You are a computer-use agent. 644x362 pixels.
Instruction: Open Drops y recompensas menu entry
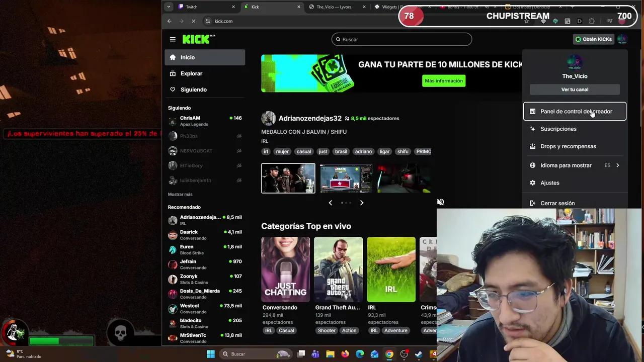coord(575,146)
